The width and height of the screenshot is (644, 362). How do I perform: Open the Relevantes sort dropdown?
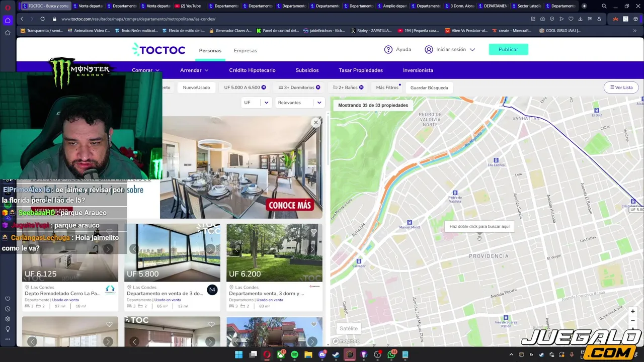point(299,103)
